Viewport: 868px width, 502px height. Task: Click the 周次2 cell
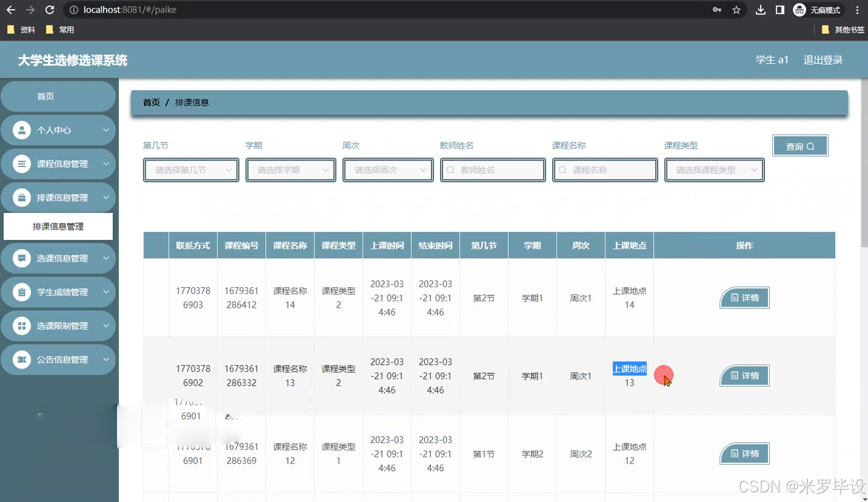581,454
